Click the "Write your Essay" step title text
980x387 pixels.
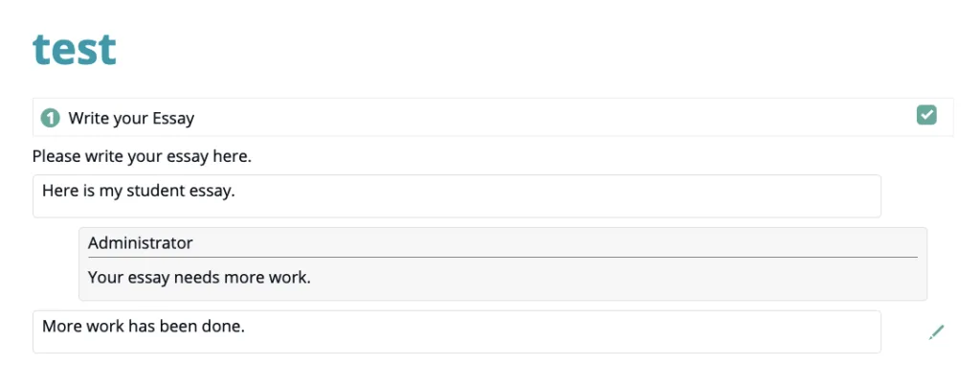coord(131,118)
